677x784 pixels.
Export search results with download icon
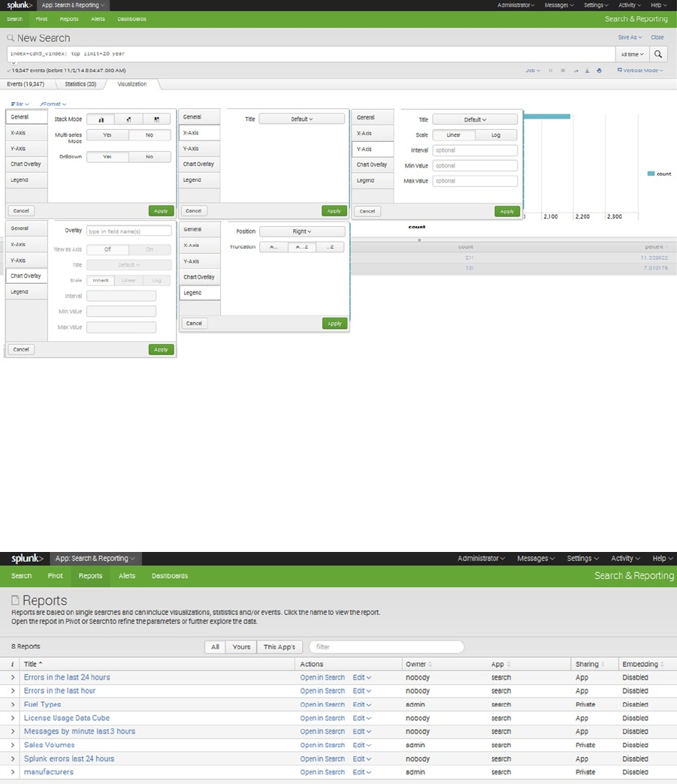tap(588, 71)
